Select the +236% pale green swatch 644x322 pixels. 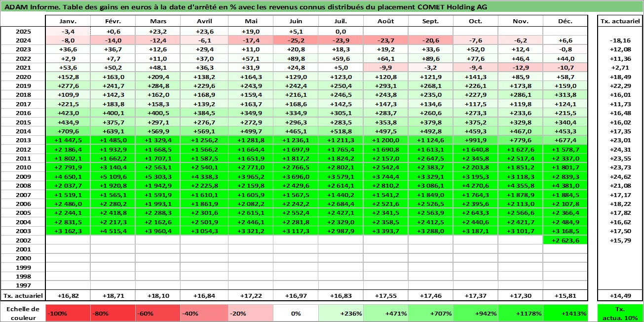tap(341, 313)
